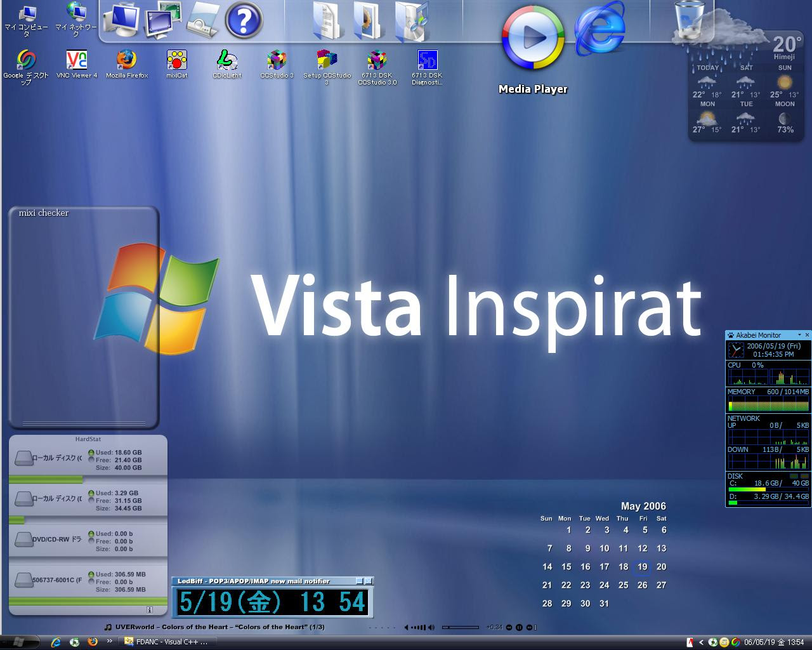Open VNC Viewer 4 shortcut
The height and width of the screenshot is (650, 812).
point(77,65)
